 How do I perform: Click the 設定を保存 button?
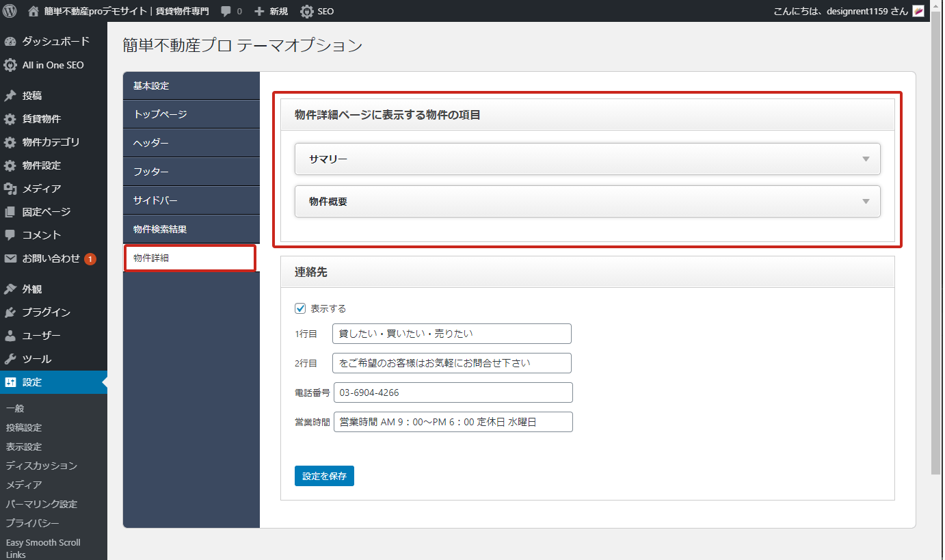[x=324, y=476]
